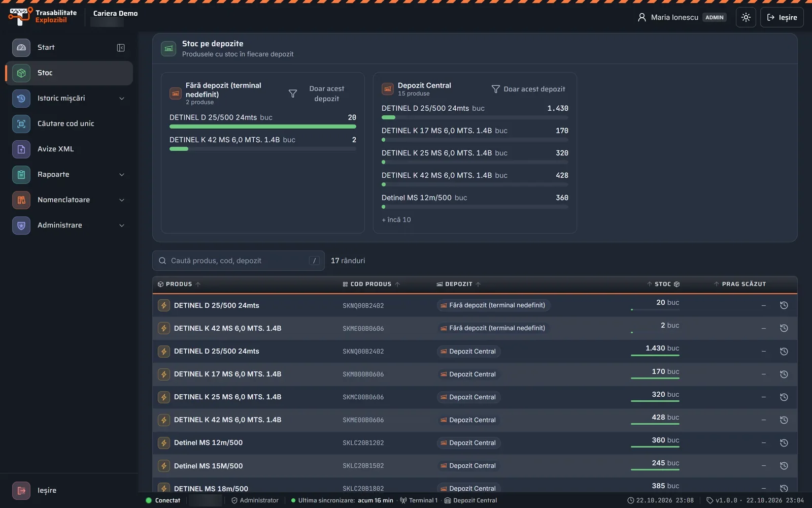The width and height of the screenshot is (812, 508).
Task: Select the Stoc menu item
Action: coord(70,73)
